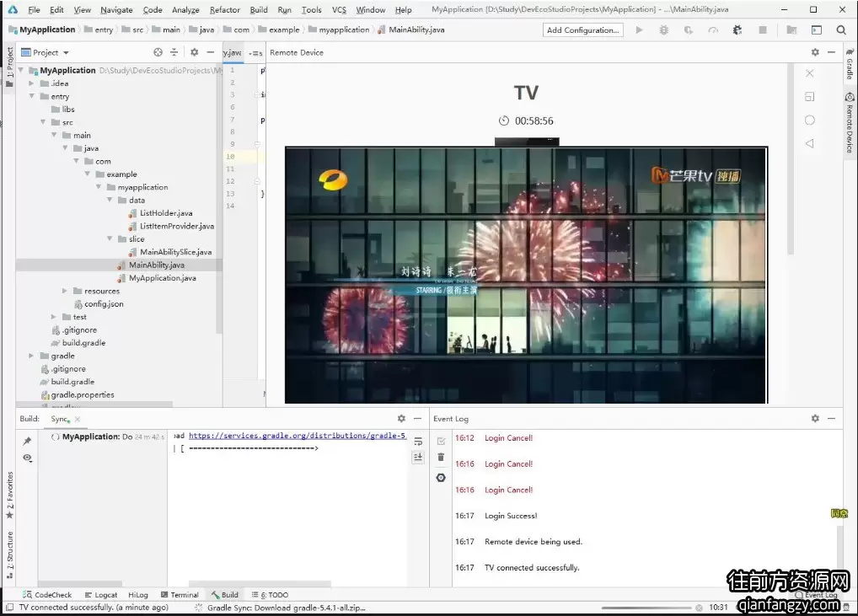Click the Remote Device panel vertical scrollbar
The width and height of the screenshot is (858, 616).
coord(790,158)
